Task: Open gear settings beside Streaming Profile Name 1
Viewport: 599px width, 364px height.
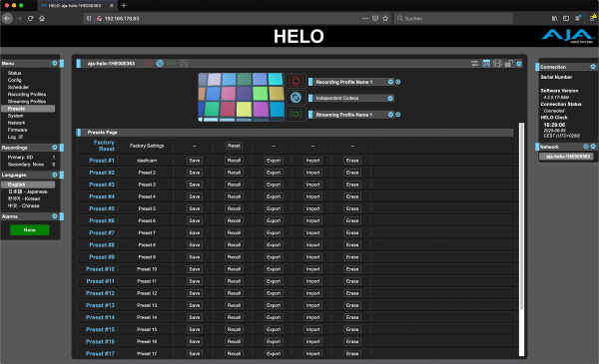Action: (x=397, y=115)
